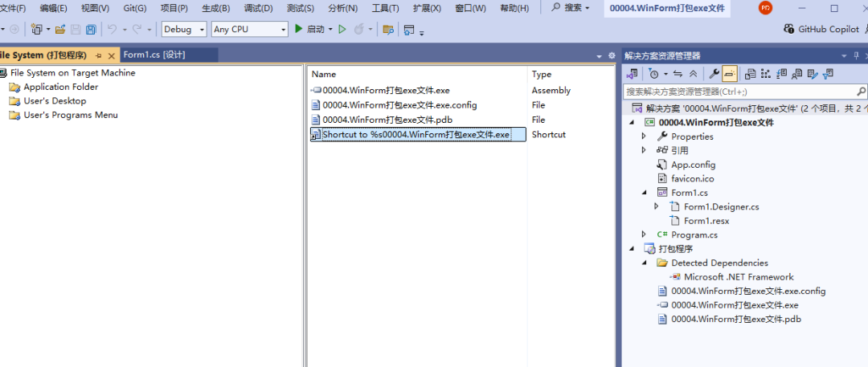
Task: Click the Collapse All double-chevron icon
Action: 693,74
